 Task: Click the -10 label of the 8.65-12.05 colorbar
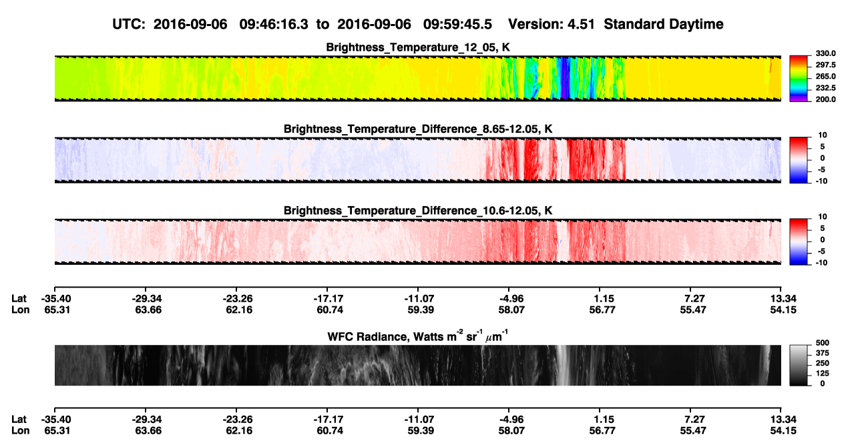pos(822,181)
